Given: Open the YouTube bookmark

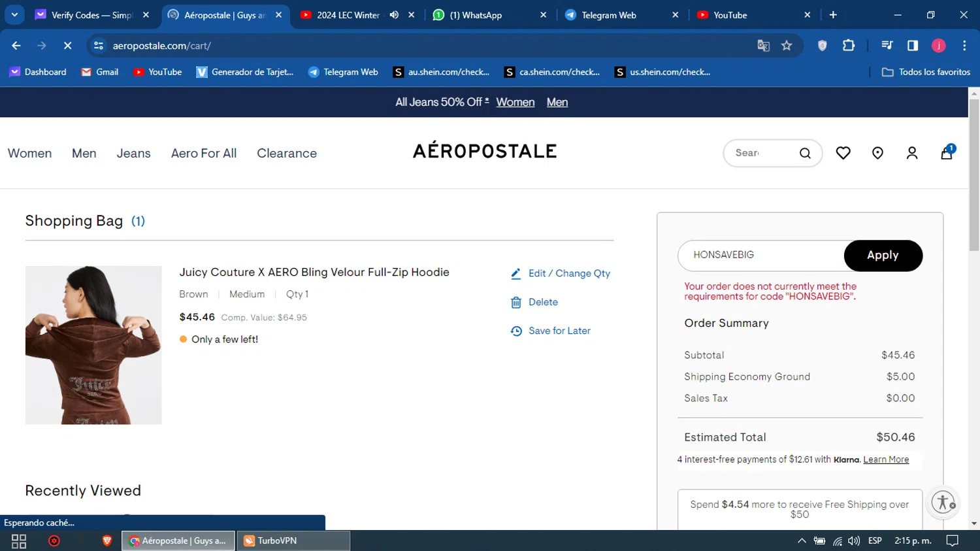Looking at the screenshot, I should click(x=157, y=72).
